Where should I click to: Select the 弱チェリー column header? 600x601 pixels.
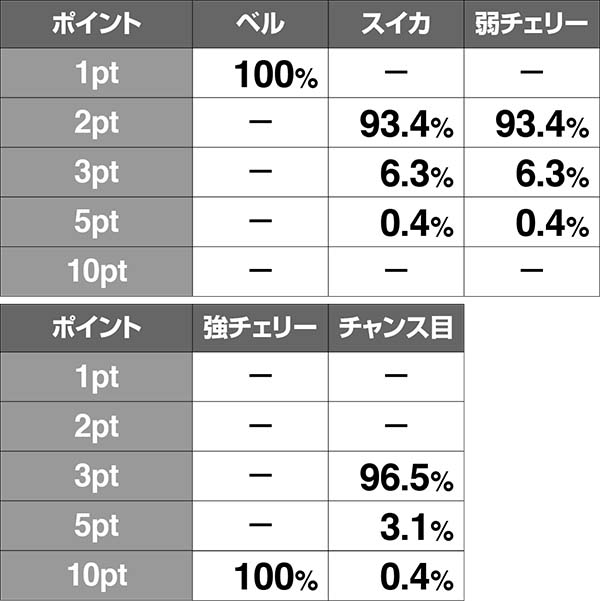coord(532,24)
